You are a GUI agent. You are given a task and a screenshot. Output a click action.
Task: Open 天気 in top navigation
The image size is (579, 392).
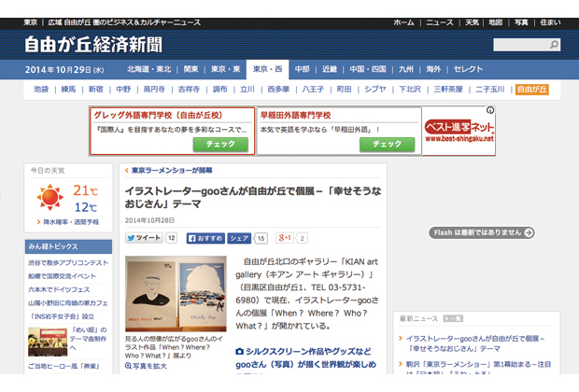[472, 22]
